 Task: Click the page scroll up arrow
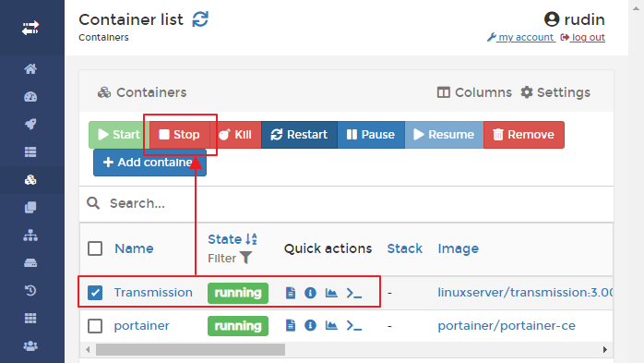click(x=637, y=7)
